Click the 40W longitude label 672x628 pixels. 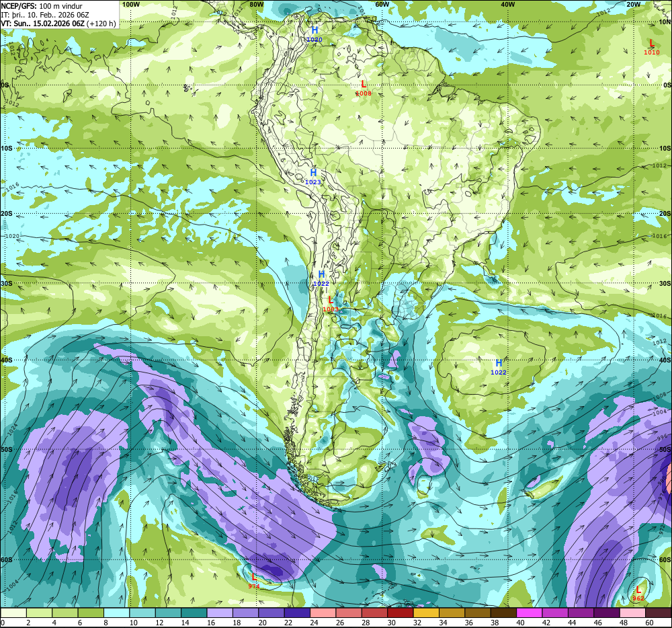pos(507,4)
